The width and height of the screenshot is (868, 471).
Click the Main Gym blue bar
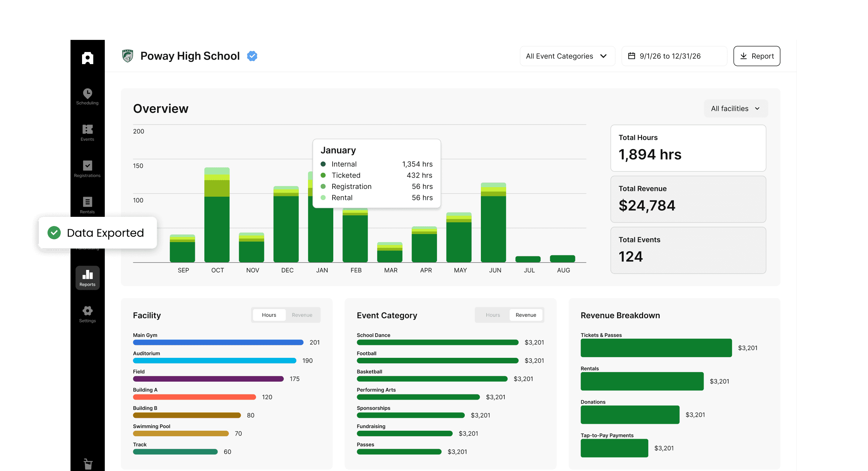[x=218, y=342]
